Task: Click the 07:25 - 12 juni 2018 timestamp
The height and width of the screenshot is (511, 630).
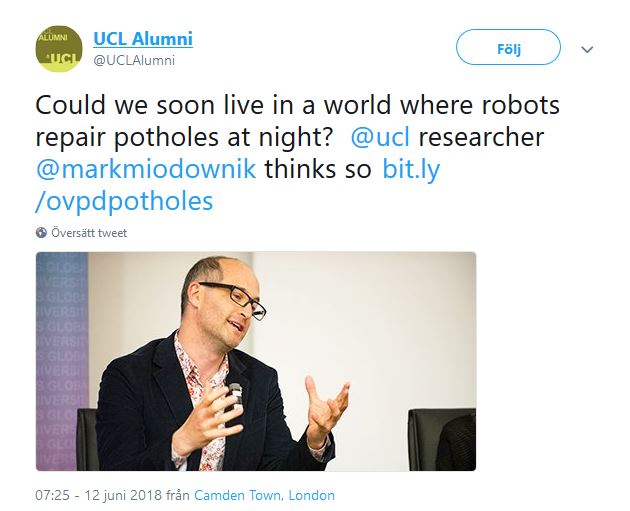Action: (98, 495)
